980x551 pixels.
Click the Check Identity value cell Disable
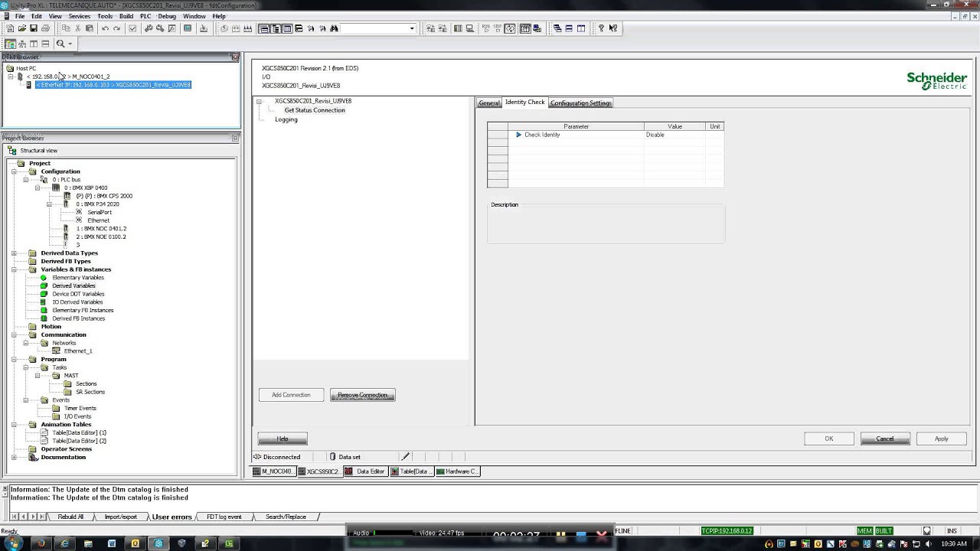tap(675, 135)
